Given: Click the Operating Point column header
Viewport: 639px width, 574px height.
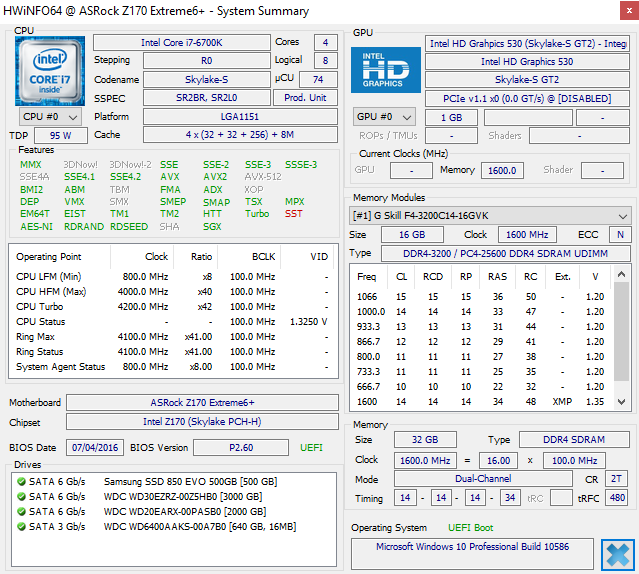Looking at the screenshot, I should (x=48, y=257).
